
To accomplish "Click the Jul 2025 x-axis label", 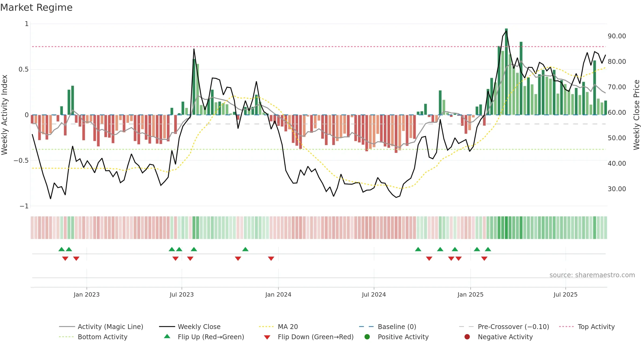I will [565, 294].
